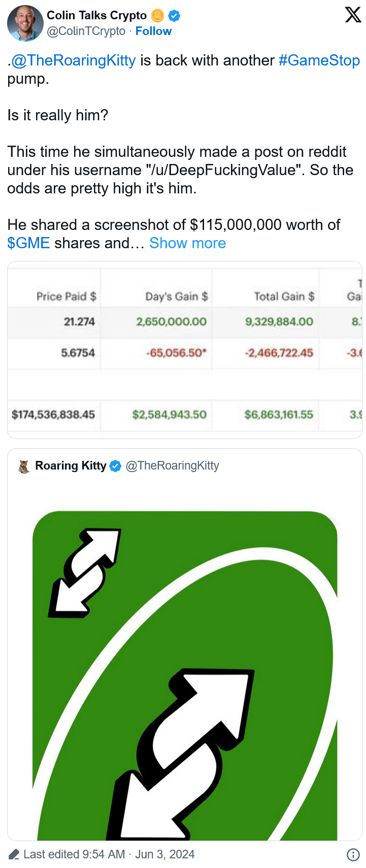This screenshot has width=366, height=868.
Task: Click the Roaring Kitty cat avatar
Action: click(24, 466)
